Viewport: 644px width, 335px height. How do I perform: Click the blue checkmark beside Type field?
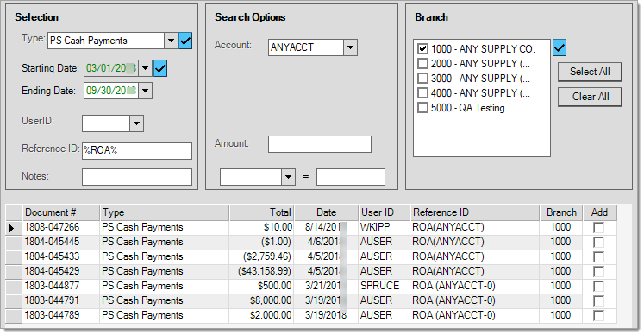click(185, 41)
